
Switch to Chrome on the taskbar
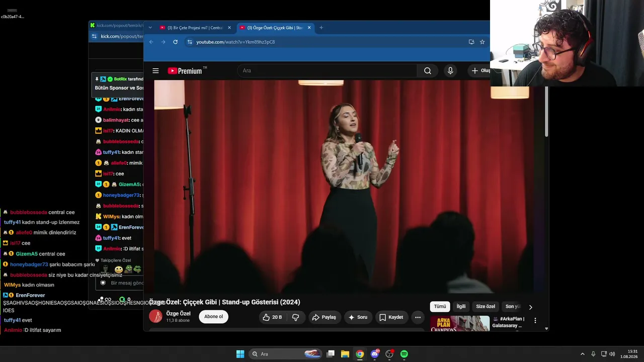[x=360, y=354]
